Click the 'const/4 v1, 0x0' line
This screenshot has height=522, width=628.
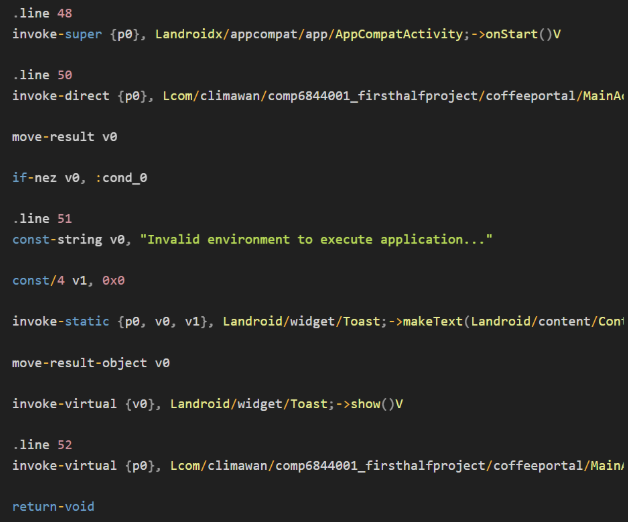[x=68, y=280]
